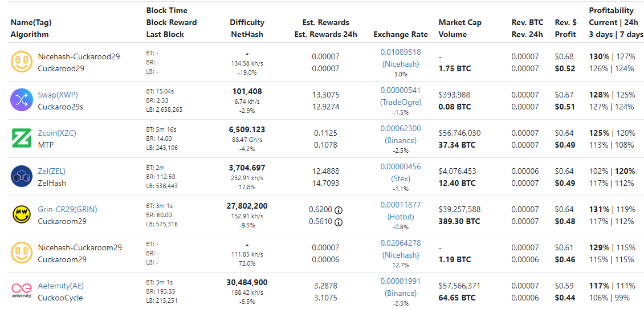The image size is (644, 309).
Task: Click the 0.02064278 exchange rate link
Action: [401, 243]
